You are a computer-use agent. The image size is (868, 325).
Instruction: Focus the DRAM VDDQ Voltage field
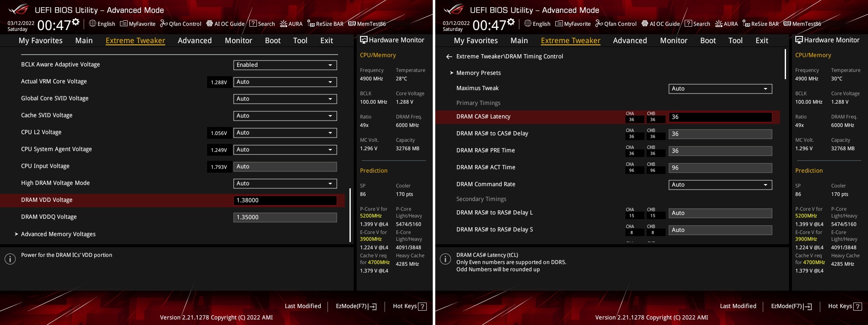tap(285, 217)
